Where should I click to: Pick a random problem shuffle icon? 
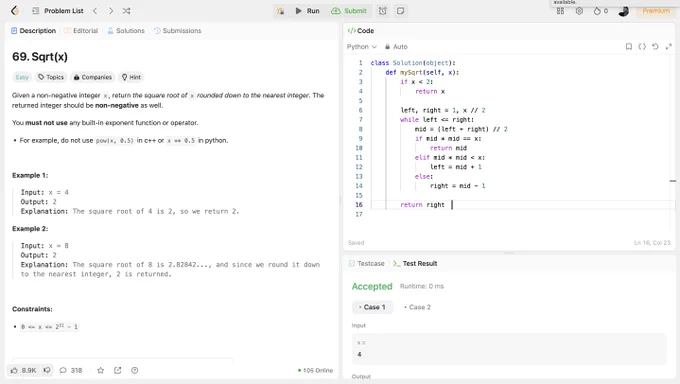(126, 11)
